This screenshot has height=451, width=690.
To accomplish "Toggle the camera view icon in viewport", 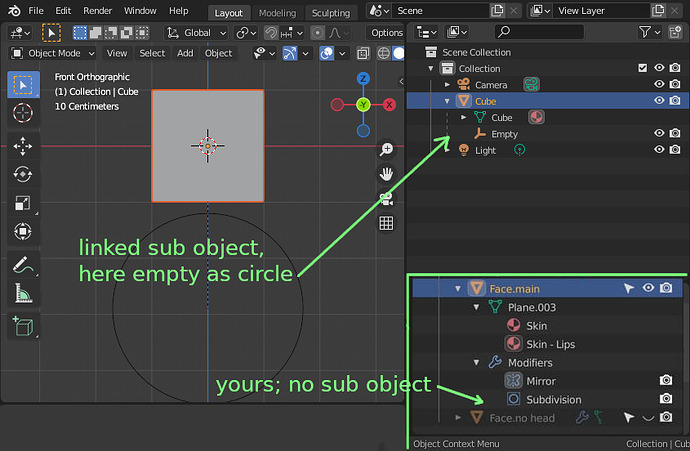I will coord(386,198).
